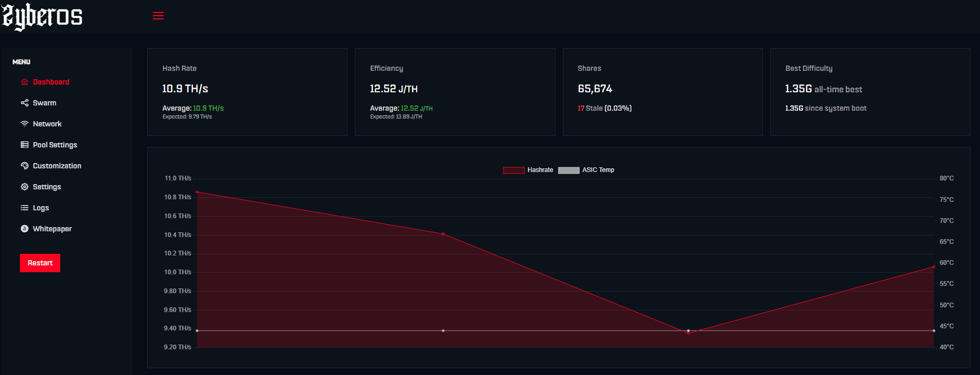Click the lowest hashrate point on chart

(688, 333)
